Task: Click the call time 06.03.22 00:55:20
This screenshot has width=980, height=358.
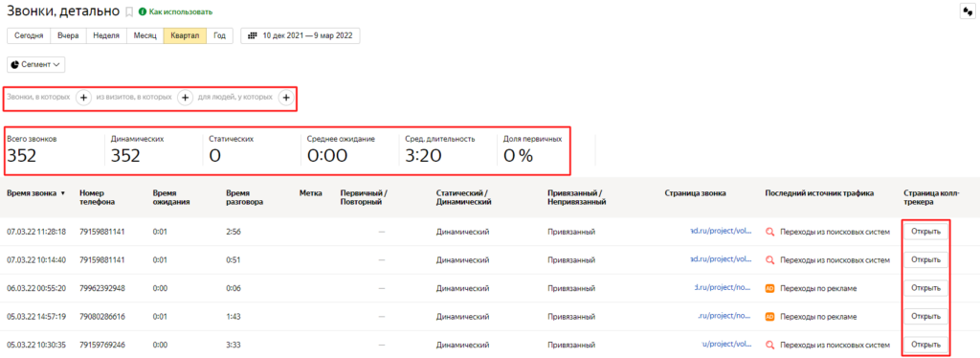Action: coord(36,288)
